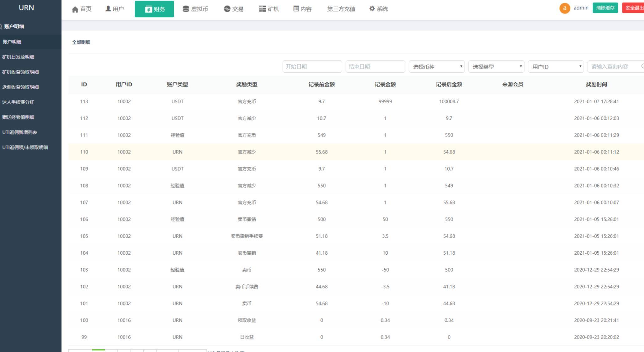Screen dimensions: 644x352
Task: Click the document icon beside 内容
Action: (296, 9)
